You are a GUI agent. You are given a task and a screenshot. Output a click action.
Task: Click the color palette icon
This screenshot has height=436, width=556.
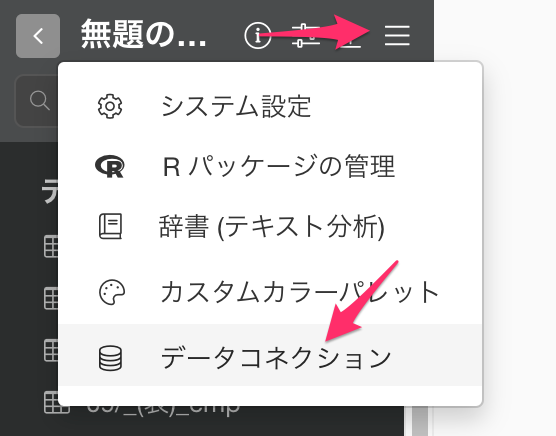pos(111,292)
